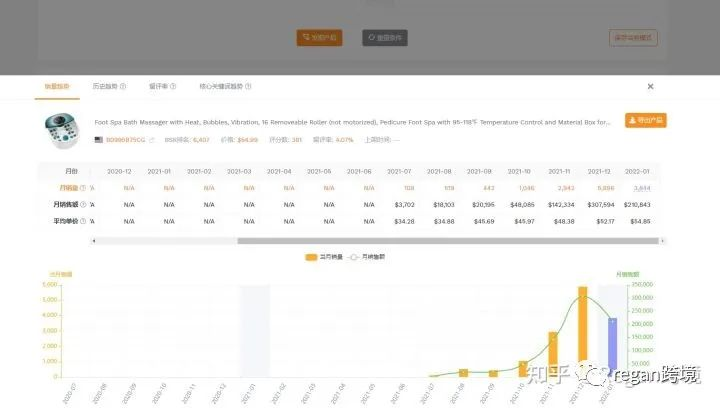Click help icon next to 月销量 row label
This screenshot has height=408, width=720.
(x=83, y=188)
